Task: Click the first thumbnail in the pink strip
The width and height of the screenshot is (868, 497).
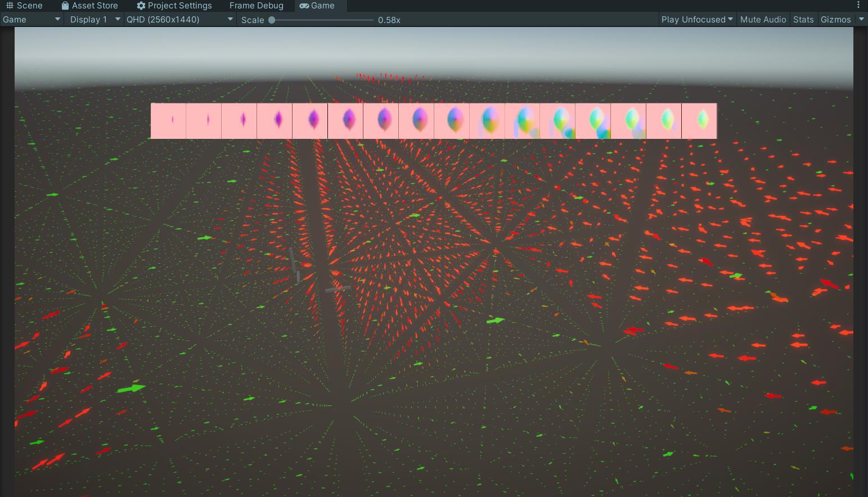Action: pyautogui.click(x=169, y=120)
